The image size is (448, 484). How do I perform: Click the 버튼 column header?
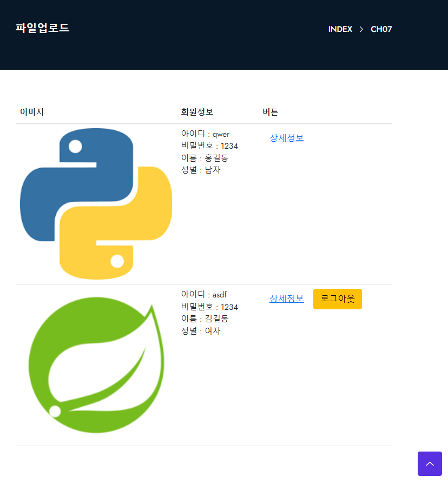(271, 112)
